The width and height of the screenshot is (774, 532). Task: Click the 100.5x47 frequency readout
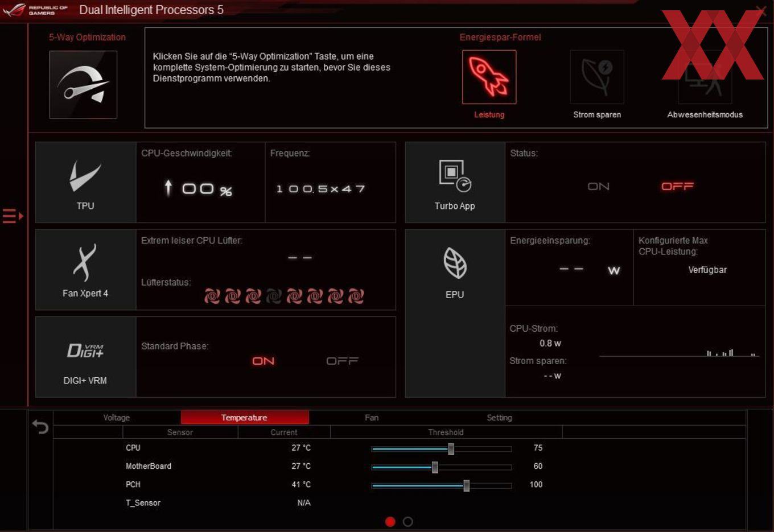click(320, 189)
